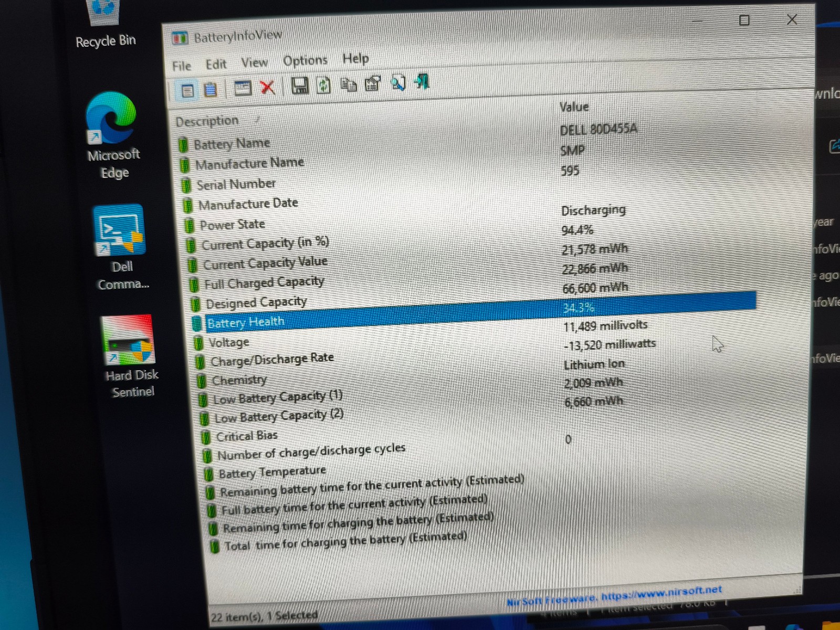Image resolution: width=840 pixels, height=630 pixels.
Task: Click the battery icon beside Battery Name
Action: click(x=183, y=145)
